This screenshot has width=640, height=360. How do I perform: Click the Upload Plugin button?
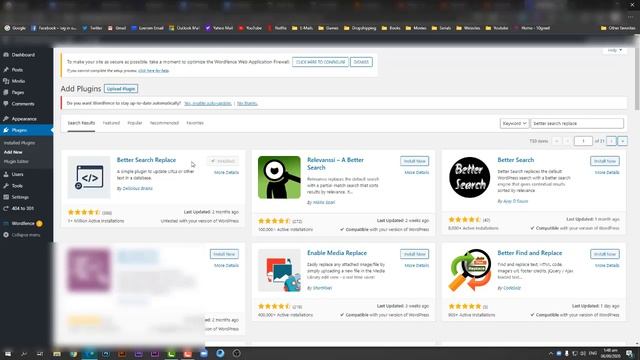coord(121,89)
